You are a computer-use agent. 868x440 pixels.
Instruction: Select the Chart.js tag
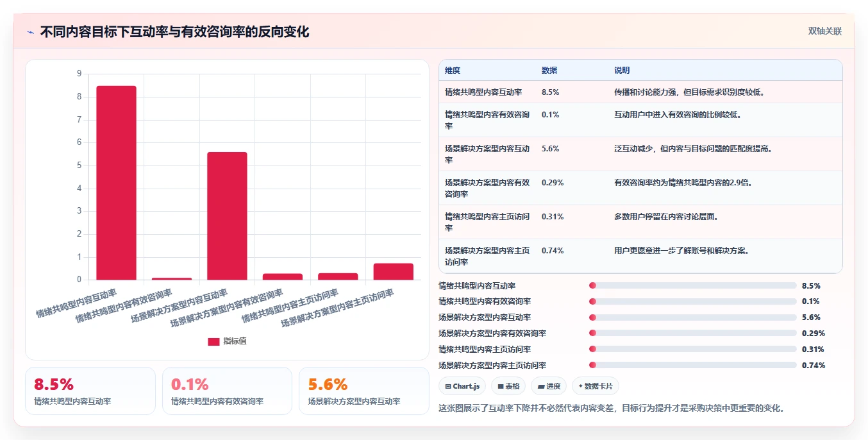point(462,386)
